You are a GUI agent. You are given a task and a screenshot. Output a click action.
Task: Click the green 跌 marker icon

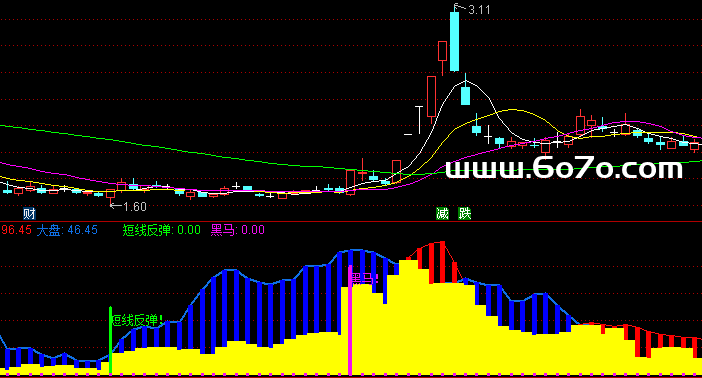pyautogui.click(x=465, y=214)
